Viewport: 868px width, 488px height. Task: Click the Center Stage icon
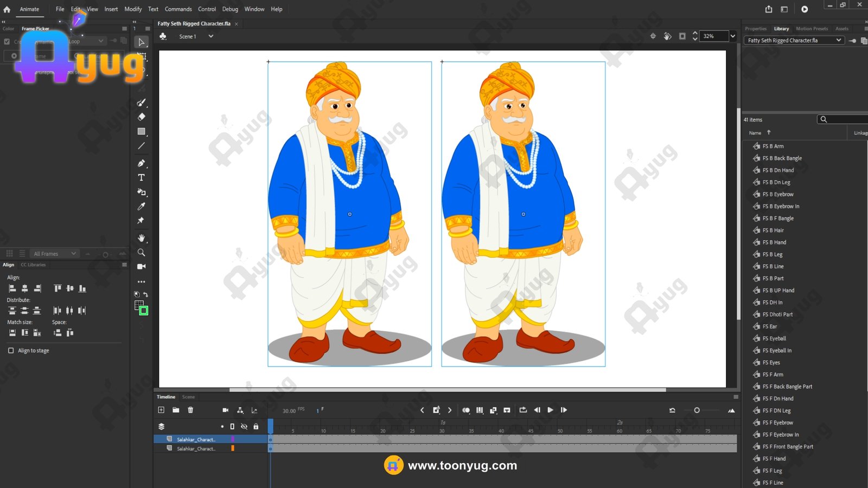[653, 36]
